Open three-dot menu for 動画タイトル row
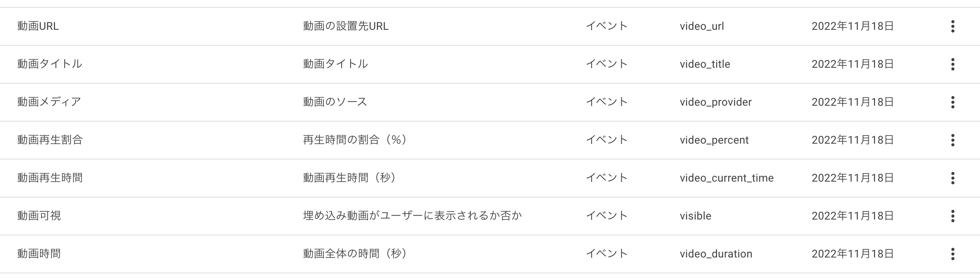This screenshot has height=278, width=980. click(952, 64)
